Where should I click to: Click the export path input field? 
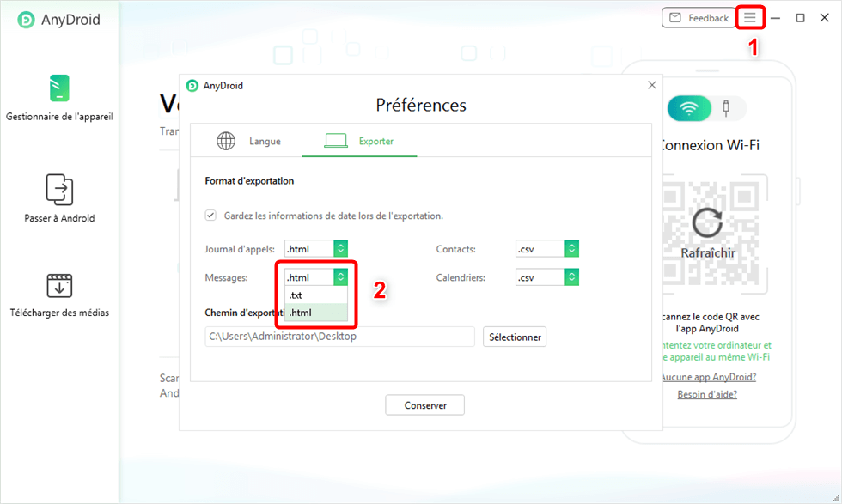pyautogui.click(x=339, y=337)
